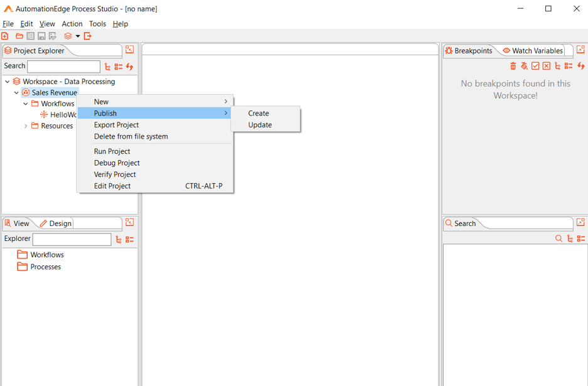Image resolution: width=588 pixels, height=386 pixels.
Task: Enable all breakpoints checkmark icon
Action: click(x=535, y=67)
